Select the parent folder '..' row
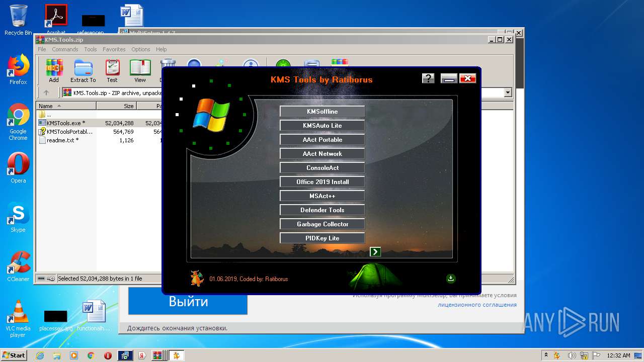The width and height of the screenshot is (644, 362). [99, 115]
